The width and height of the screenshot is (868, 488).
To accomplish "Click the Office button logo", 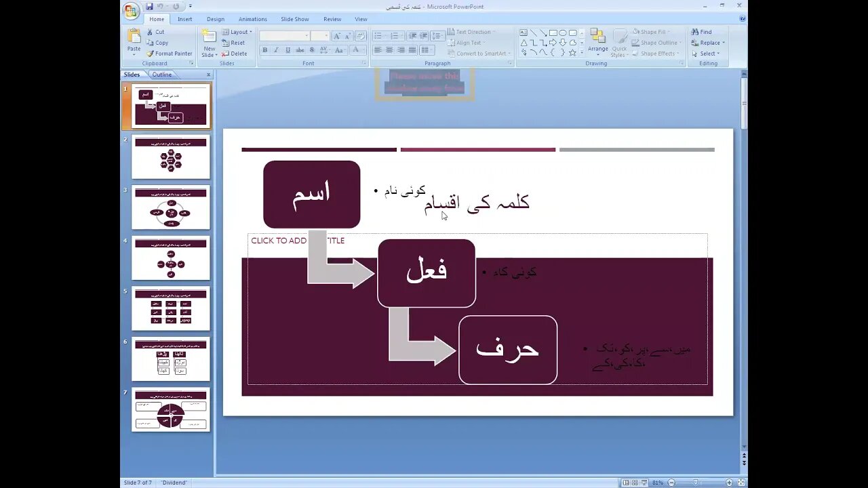I will (132, 10).
